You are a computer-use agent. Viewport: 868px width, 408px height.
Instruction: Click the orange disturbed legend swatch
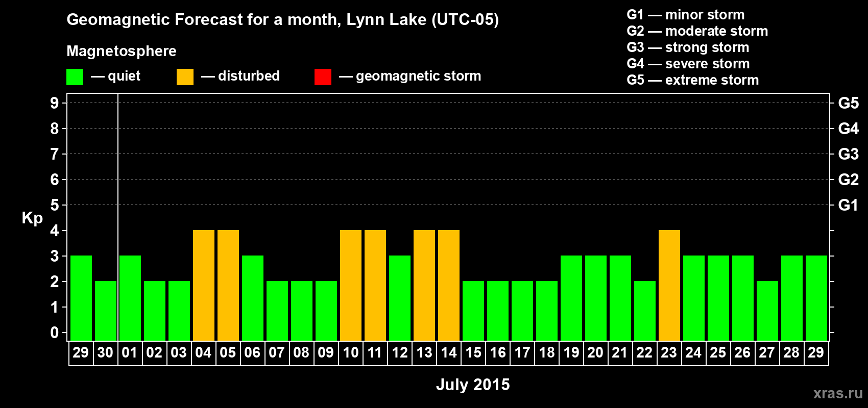(x=185, y=77)
